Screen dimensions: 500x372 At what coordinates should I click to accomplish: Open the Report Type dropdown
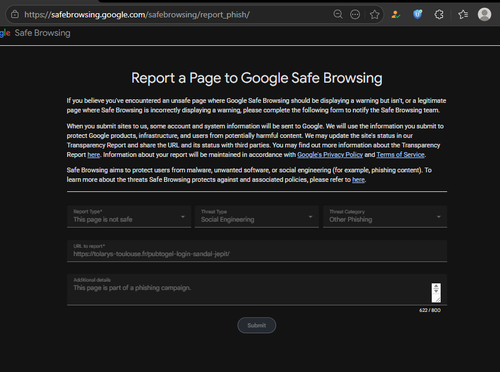[129, 217]
